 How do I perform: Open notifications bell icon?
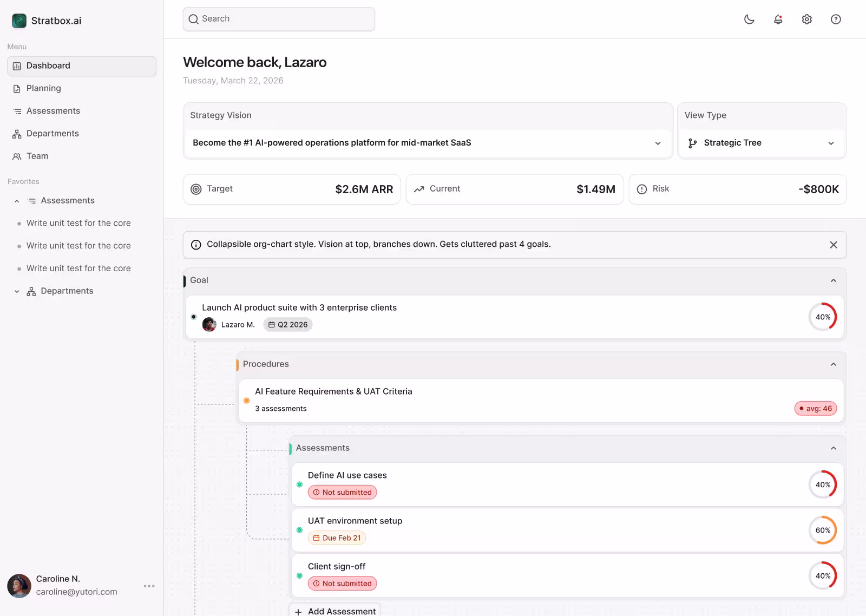778,19
